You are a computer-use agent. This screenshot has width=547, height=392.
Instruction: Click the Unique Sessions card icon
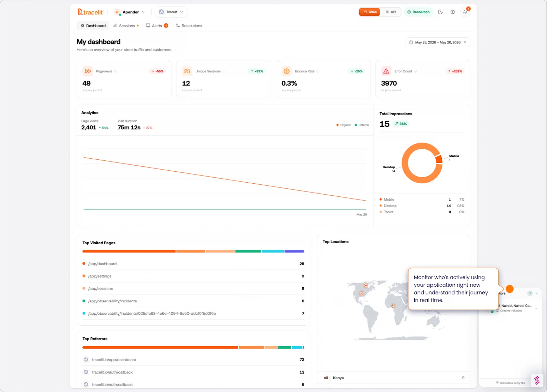(187, 71)
